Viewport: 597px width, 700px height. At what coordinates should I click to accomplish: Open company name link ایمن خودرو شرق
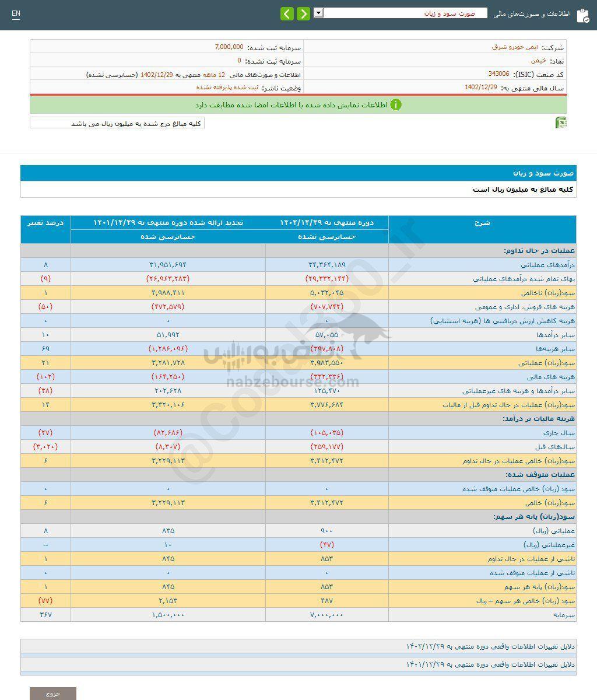[515, 47]
